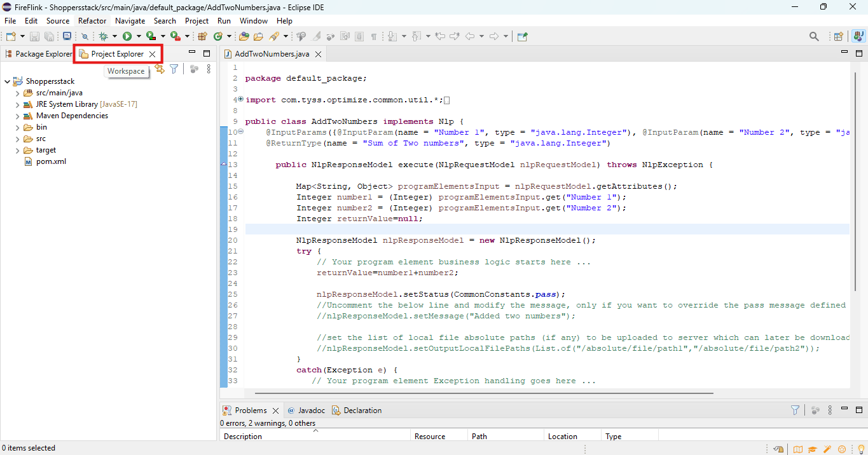Image resolution: width=868 pixels, height=455 pixels.
Task: Open the filter icon in Problems view
Action: pyautogui.click(x=795, y=411)
